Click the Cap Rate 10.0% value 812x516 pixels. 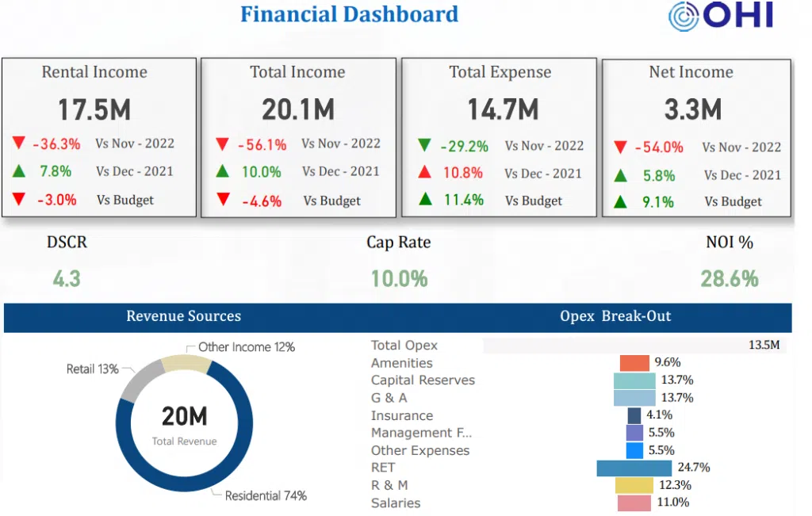click(x=399, y=278)
